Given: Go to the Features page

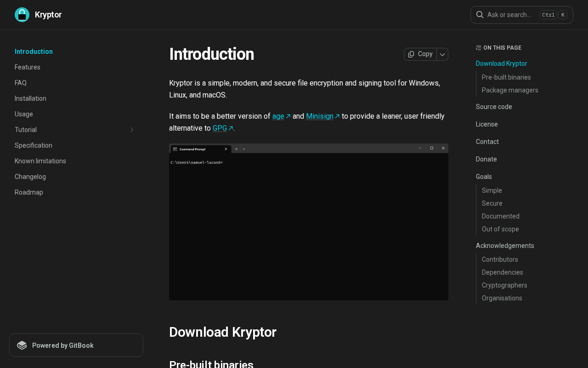Looking at the screenshot, I should 28,67.
